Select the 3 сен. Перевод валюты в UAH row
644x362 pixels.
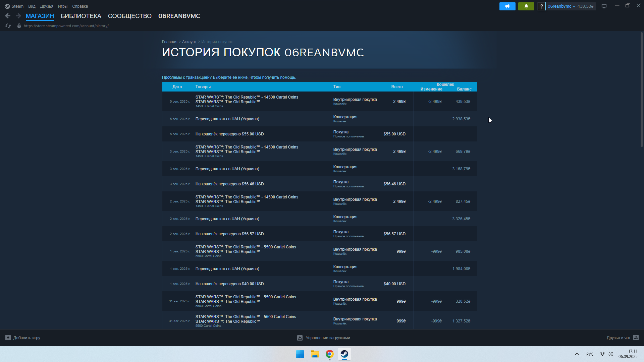click(319, 169)
